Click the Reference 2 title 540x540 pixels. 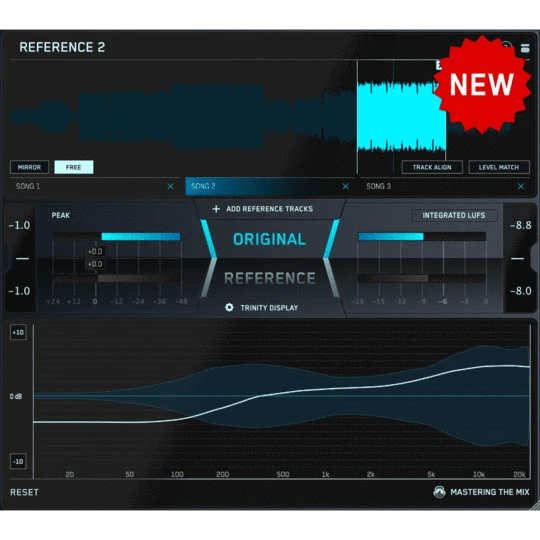[x=62, y=47]
